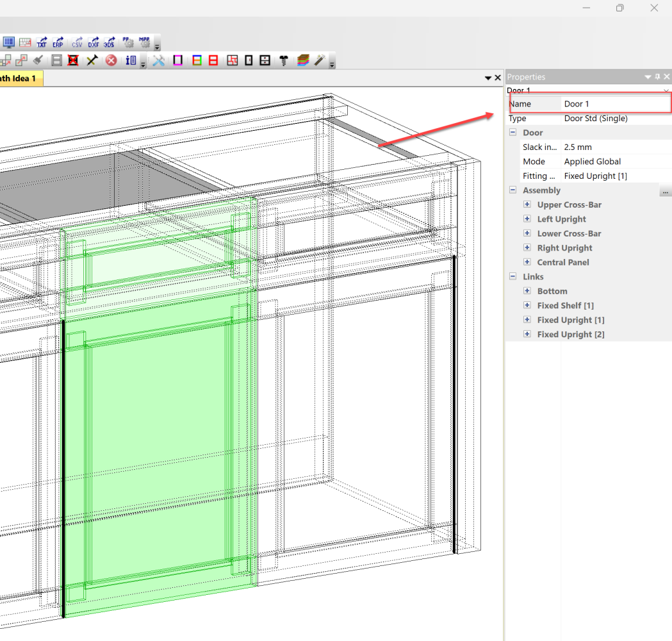
Task: Open the Door 1 object selector dropdown
Action: [666, 91]
